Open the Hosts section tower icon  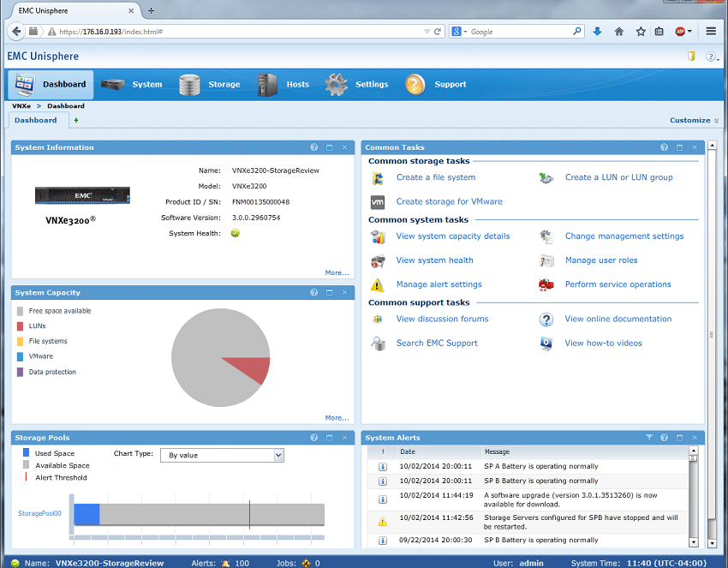click(x=267, y=85)
